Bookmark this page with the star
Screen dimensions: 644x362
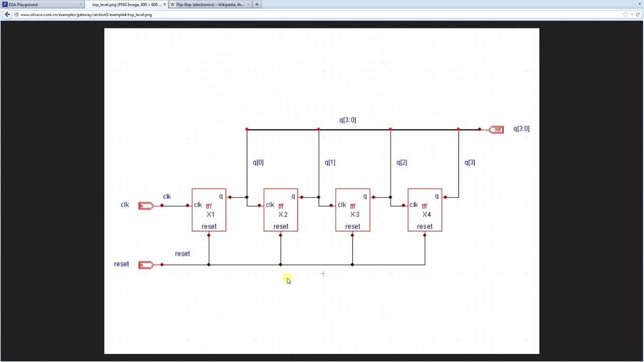click(x=625, y=15)
